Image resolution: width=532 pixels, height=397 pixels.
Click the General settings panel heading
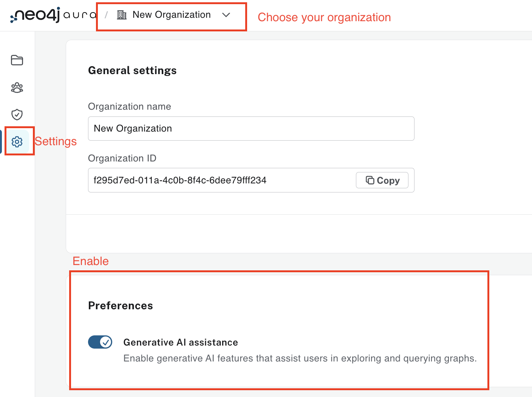pos(132,70)
